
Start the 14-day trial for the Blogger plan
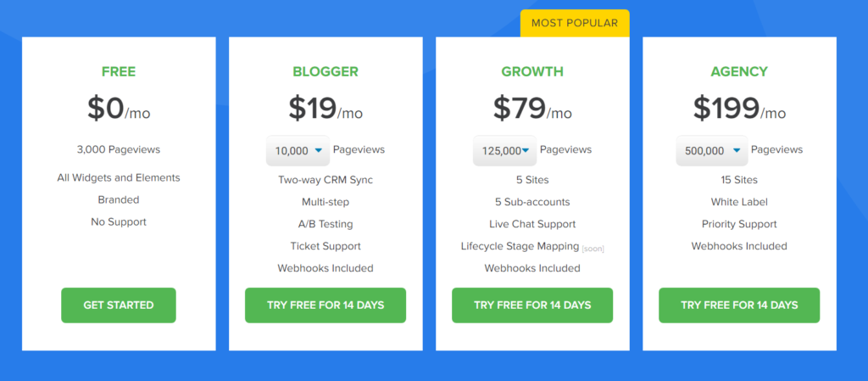click(325, 305)
